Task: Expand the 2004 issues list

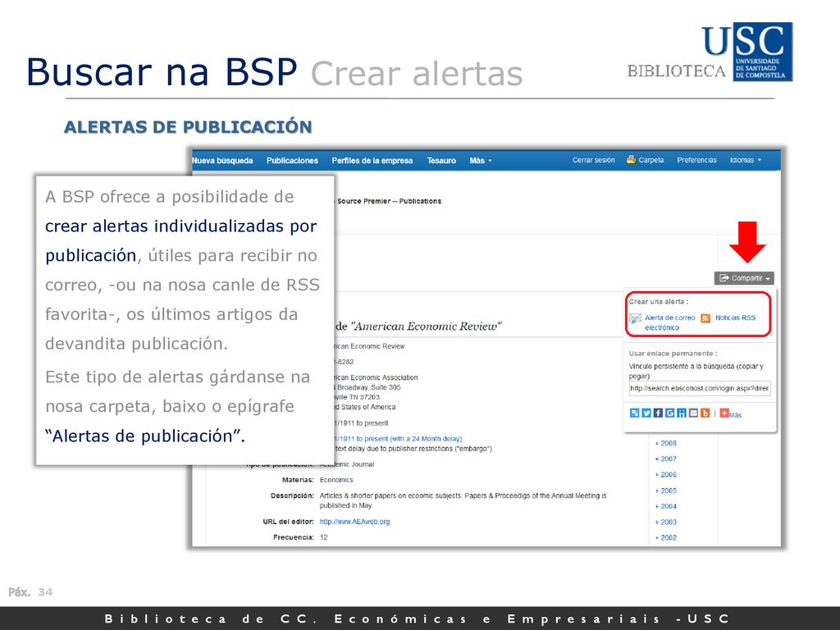Action: [x=666, y=506]
